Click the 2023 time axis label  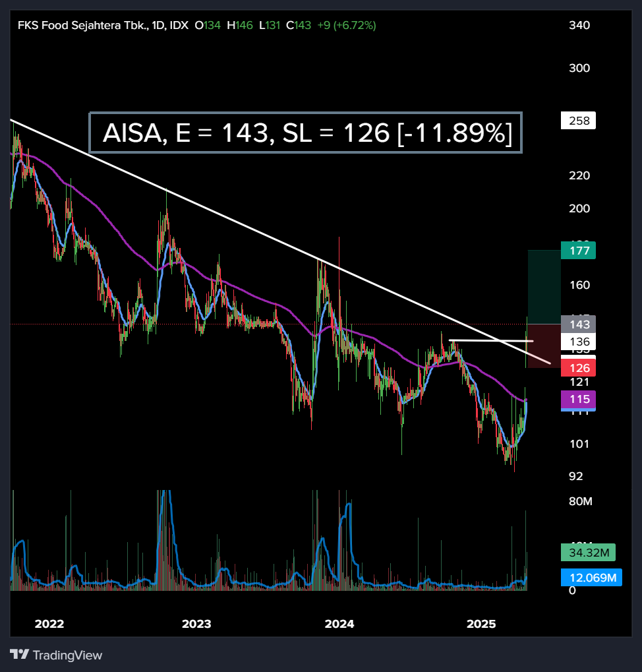point(196,624)
